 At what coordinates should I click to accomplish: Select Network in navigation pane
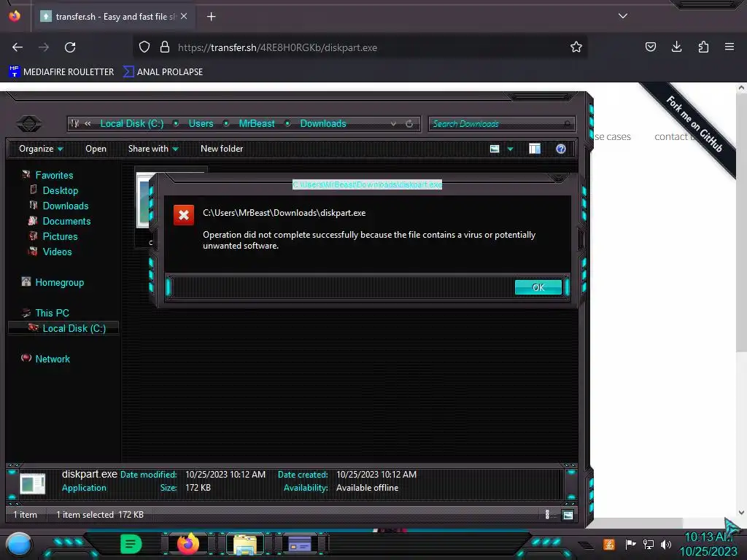53,359
